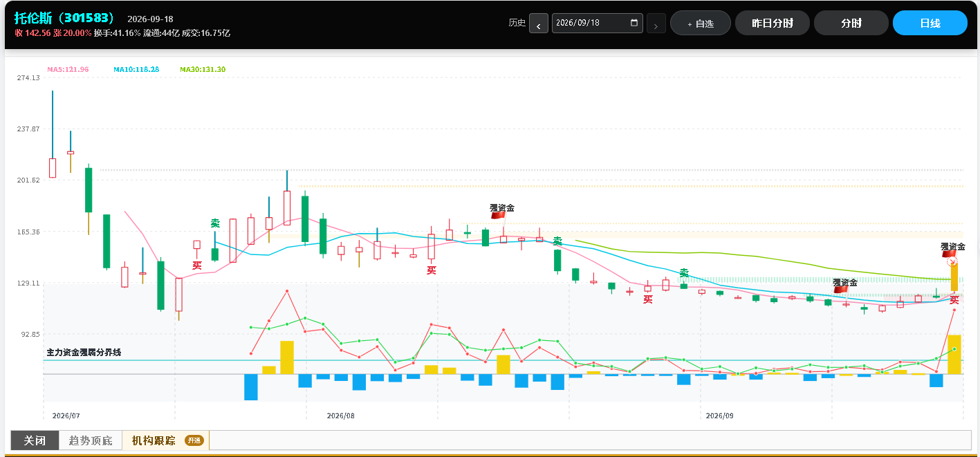980x457 pixels.
Task: Open the calendar picker icon in date field
Action: tap(635, 23)
